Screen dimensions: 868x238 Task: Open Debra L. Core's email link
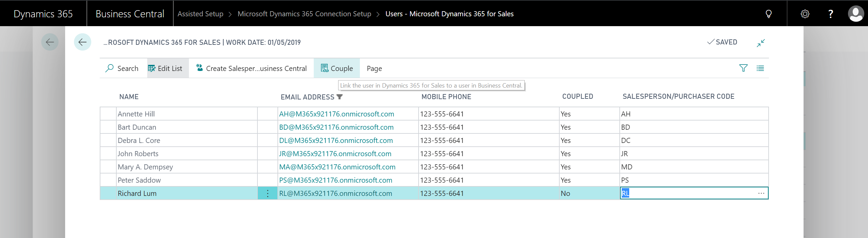(336, 141)
